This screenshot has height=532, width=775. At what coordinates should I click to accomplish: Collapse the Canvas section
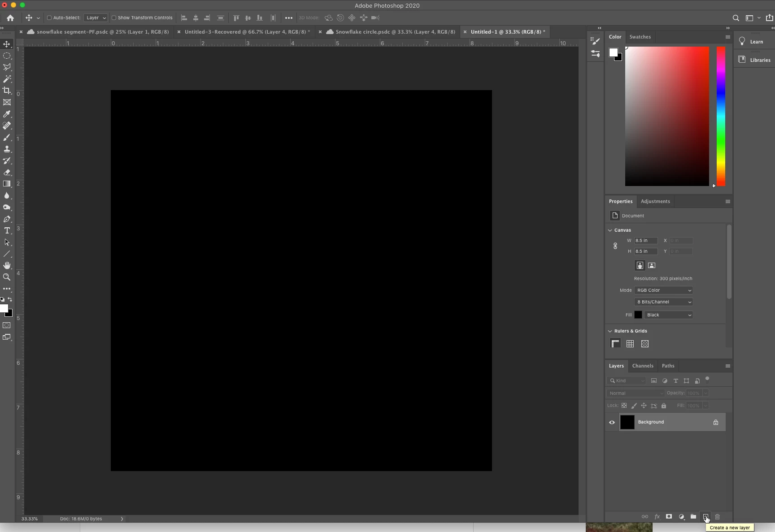coord(610,230)
